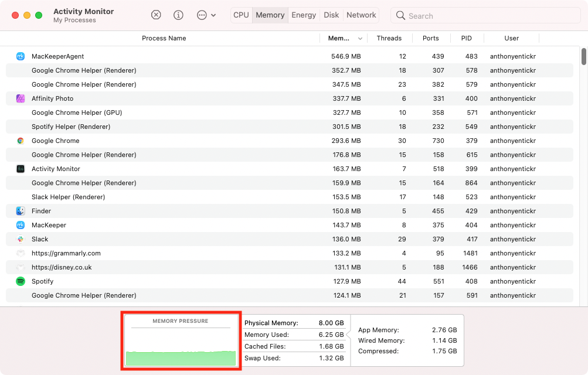588x375 pixels.
Task: Select Google Chrome Helper (Renderer) with PID 864
Action: click(x=290, y=183)
